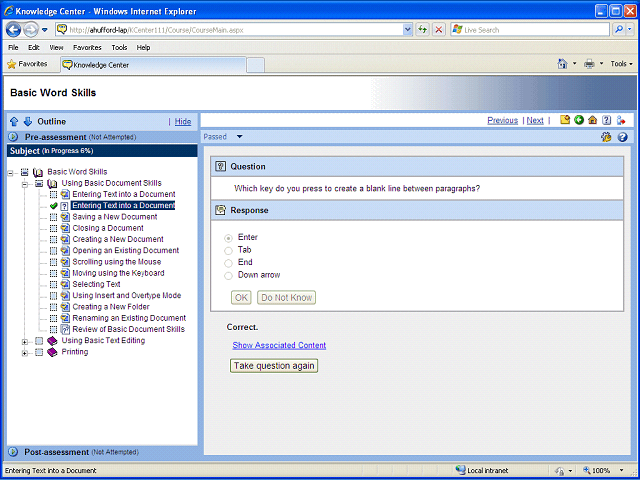Open the View menu

(56, 47)
